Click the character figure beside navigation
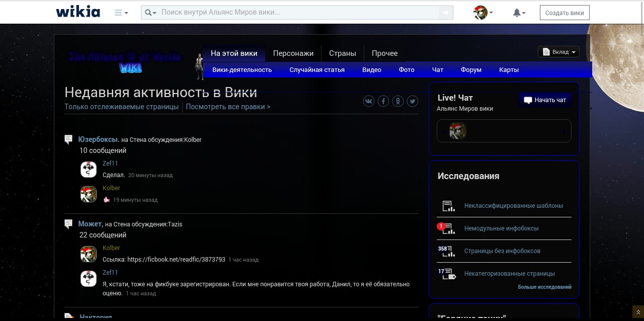 pos(200,67)
